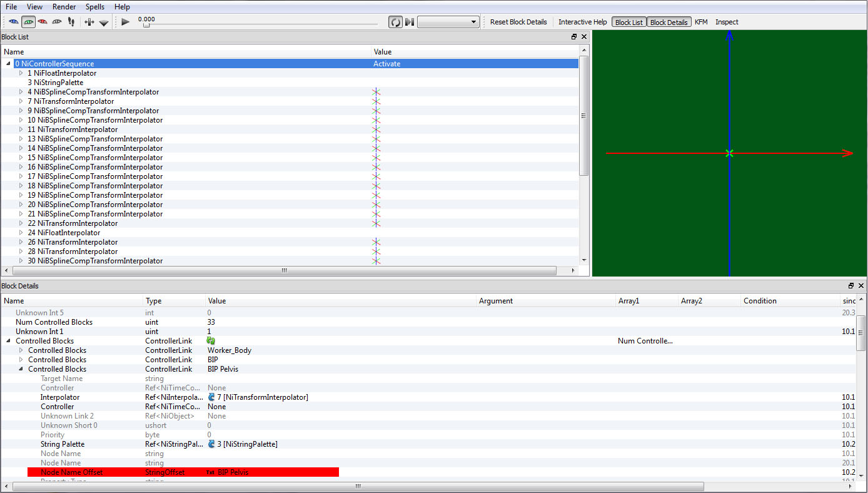Open the animation sequence dropdown
Viewport: 868px width, 493px height.
click(x=448, y=22)
